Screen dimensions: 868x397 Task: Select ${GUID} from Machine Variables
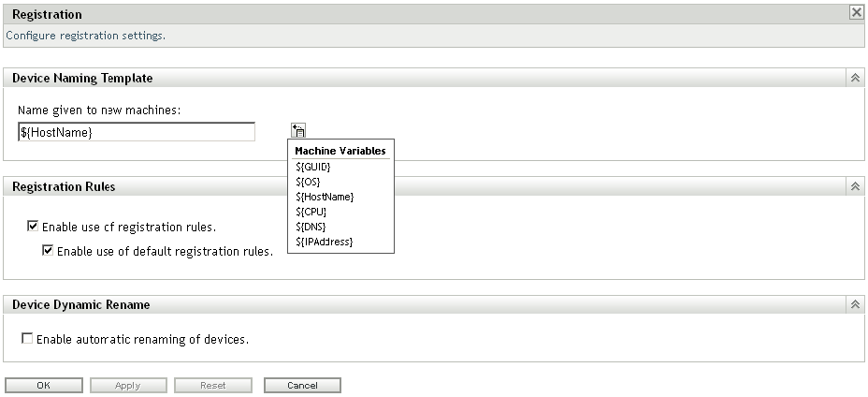(x=312, y=167)
